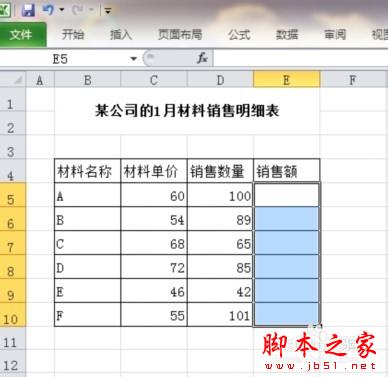Click the quantity cell 65

click(220, 243)
